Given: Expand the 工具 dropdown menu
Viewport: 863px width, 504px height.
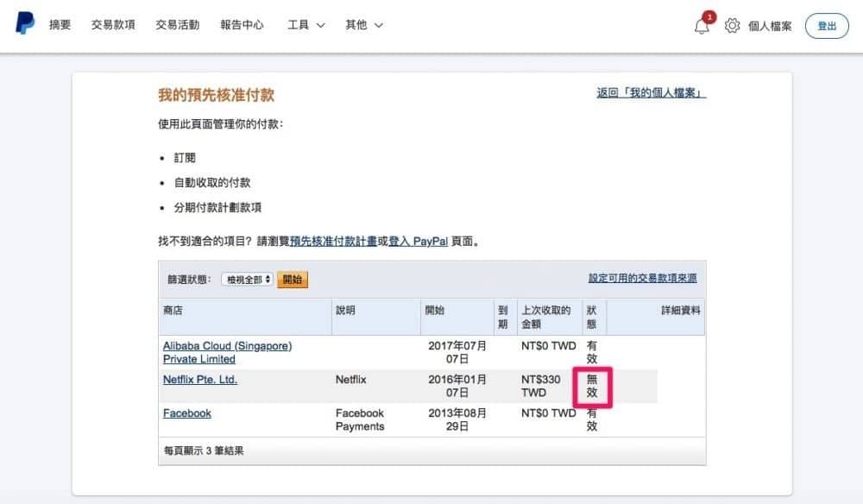Looking at the screenshot, I should (x=306, y=25).
